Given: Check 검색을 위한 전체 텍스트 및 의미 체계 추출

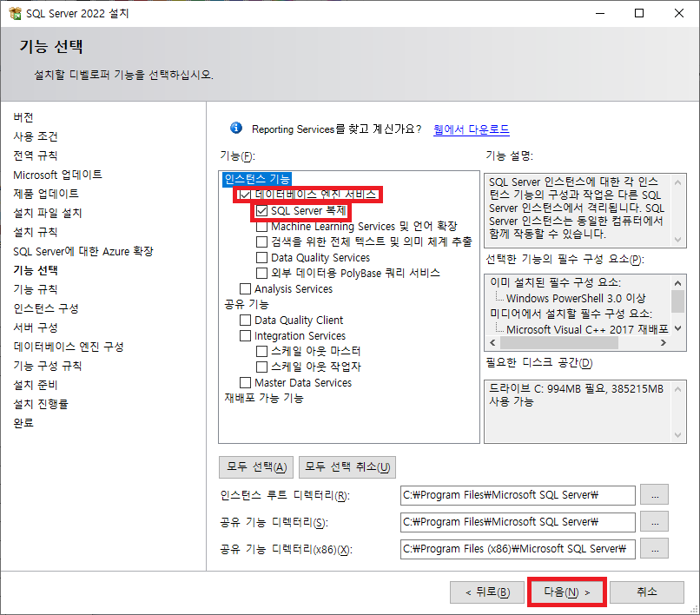Looking at the screenshot, I should coord(261,242).
